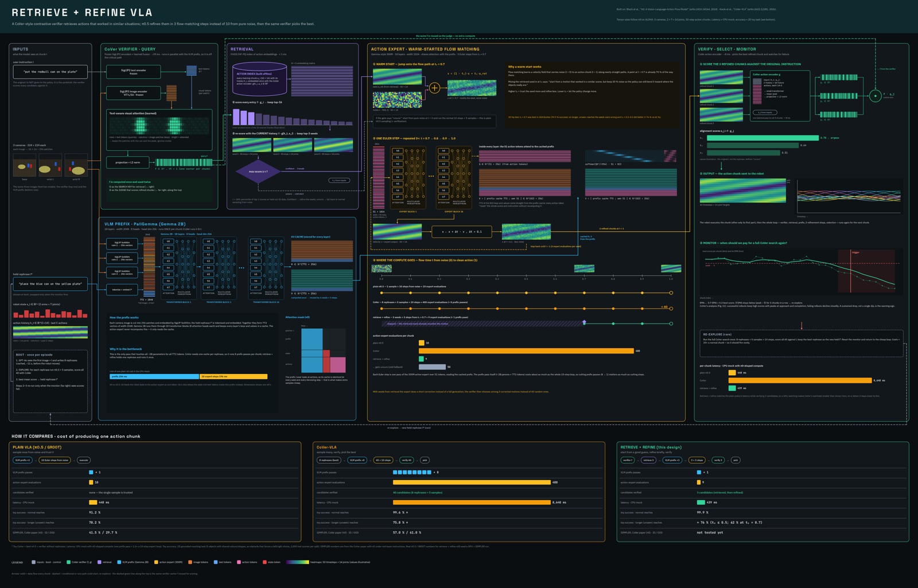This screenshot has width=918, height=588.
Task: Click the '41.5 % / 29.7 %' SIMPLER value
Action: point(103,532)
